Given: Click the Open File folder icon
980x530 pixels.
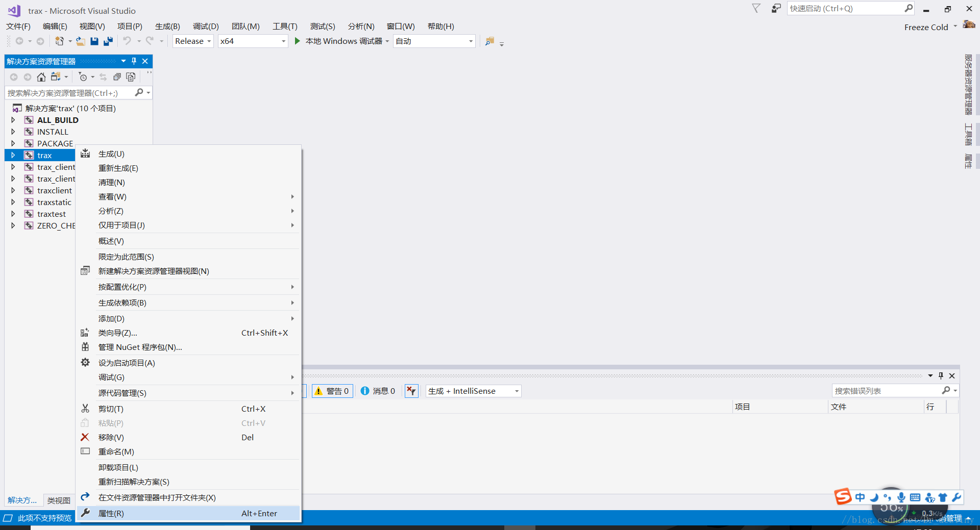Looking at the screenshot, I should (x=81, y=41).
